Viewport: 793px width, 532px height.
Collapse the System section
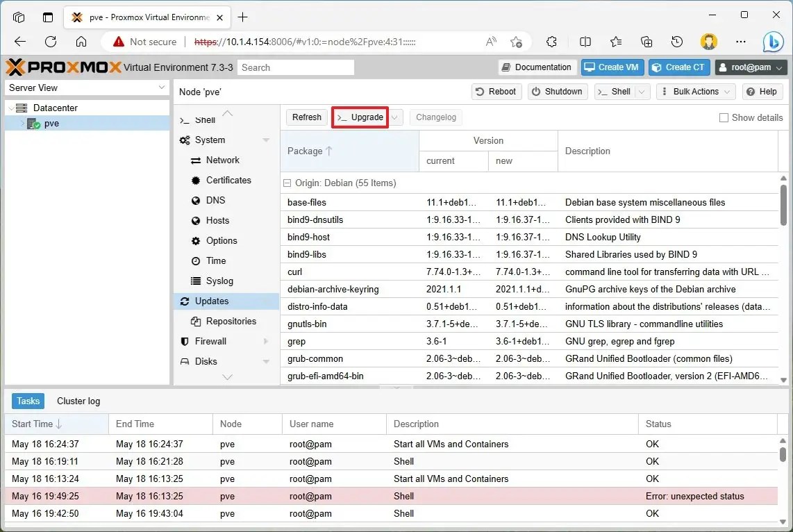(x=267, y=140)
